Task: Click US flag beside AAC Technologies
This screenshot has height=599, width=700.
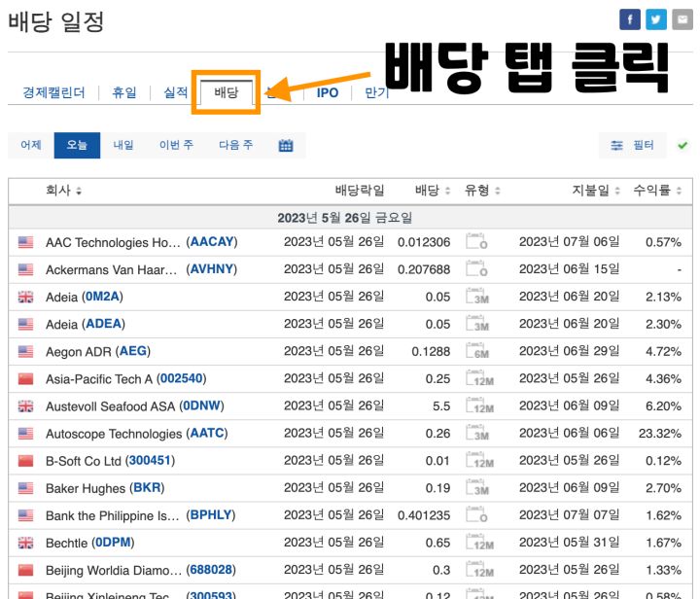Action: click(x=25, y=242)
